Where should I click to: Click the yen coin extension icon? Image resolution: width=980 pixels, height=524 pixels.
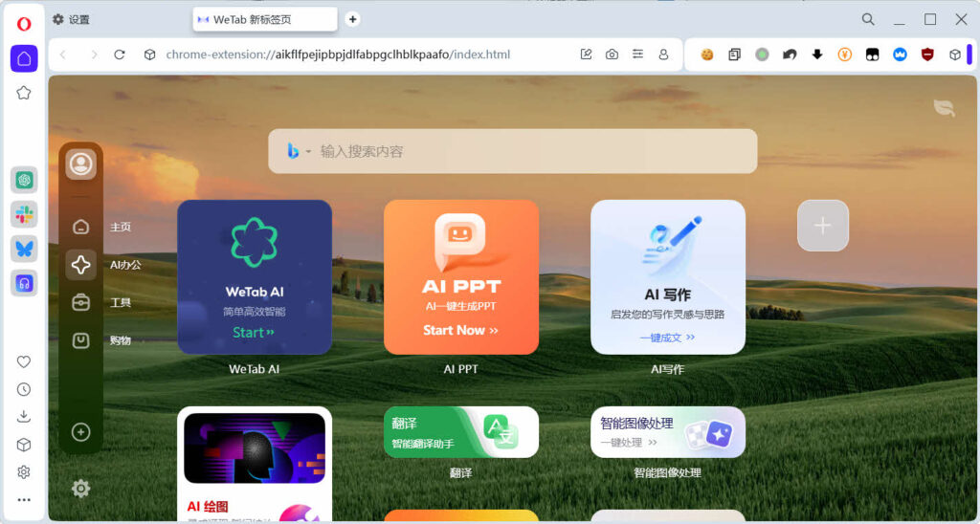coord(844,55)
